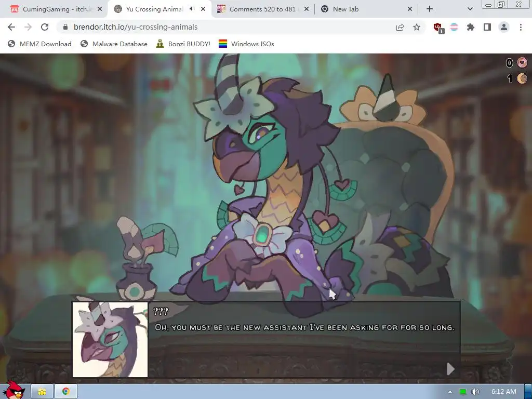Image resolution: width=532 pixels, height=399 pixels.
Task: Show hidden system tray icons
Action: coord(450,392)
